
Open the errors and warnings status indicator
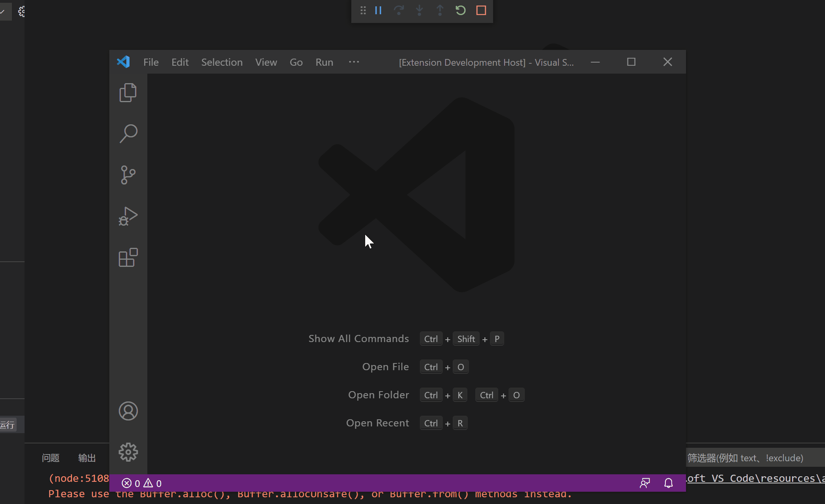[x=142, y=483]
